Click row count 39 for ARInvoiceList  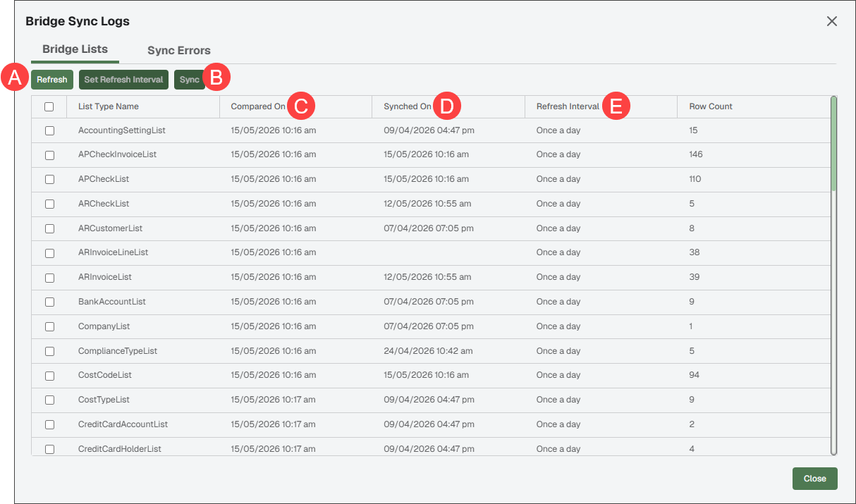(x=695, y=277)
